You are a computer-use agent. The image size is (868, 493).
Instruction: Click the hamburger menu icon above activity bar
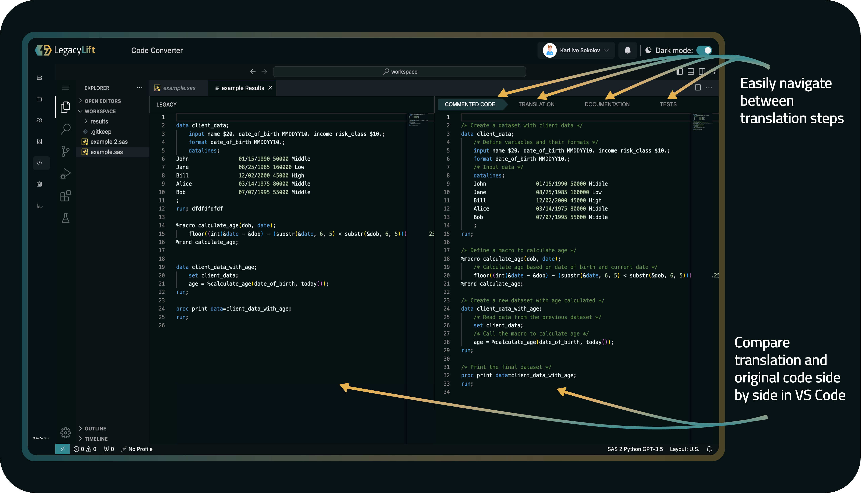[66, 88]
